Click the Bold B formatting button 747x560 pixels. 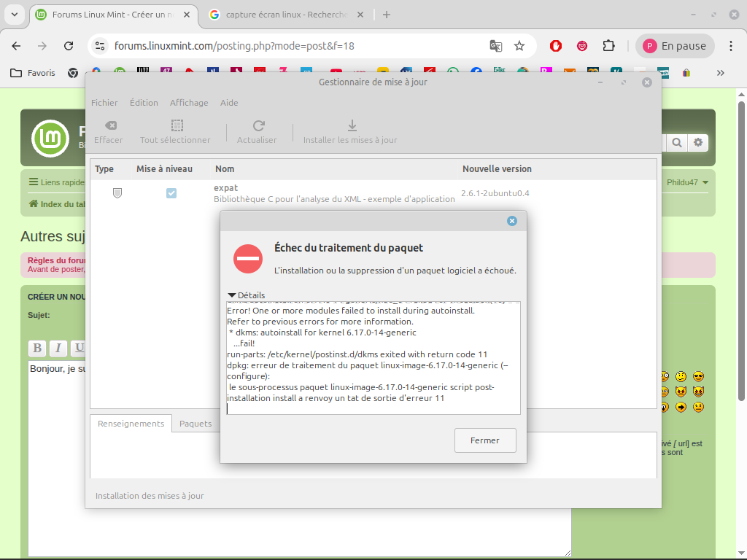pos(37,348)
